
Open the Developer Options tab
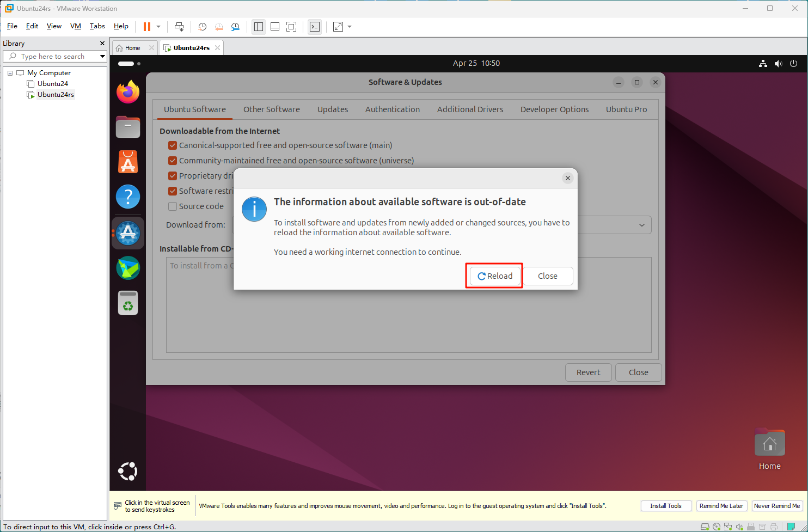(555, 109)
